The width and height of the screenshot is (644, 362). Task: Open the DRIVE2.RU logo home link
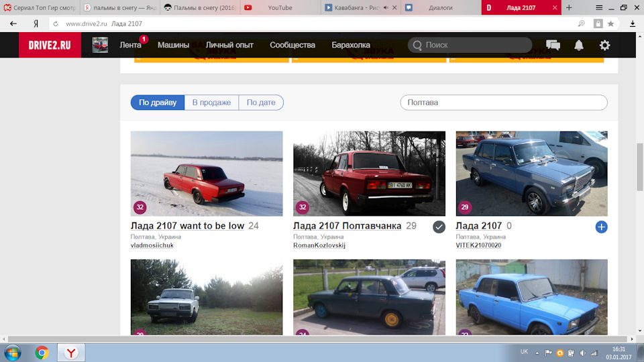[x=50, y=45]
